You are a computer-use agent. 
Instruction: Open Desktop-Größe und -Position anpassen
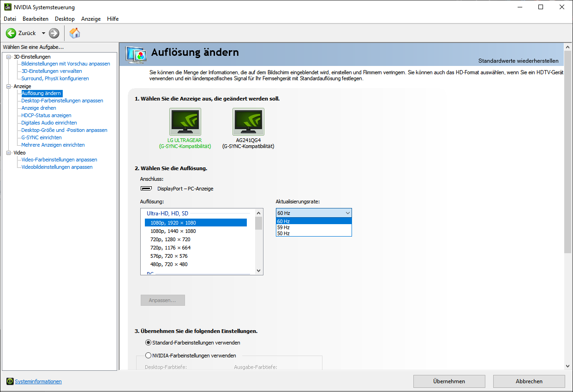click(64, 130)
